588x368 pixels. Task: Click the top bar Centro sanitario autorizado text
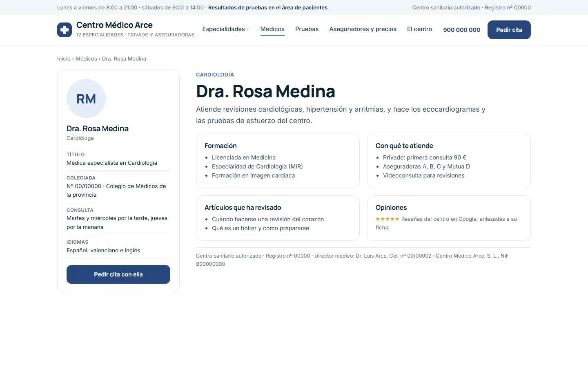(446, 7)
